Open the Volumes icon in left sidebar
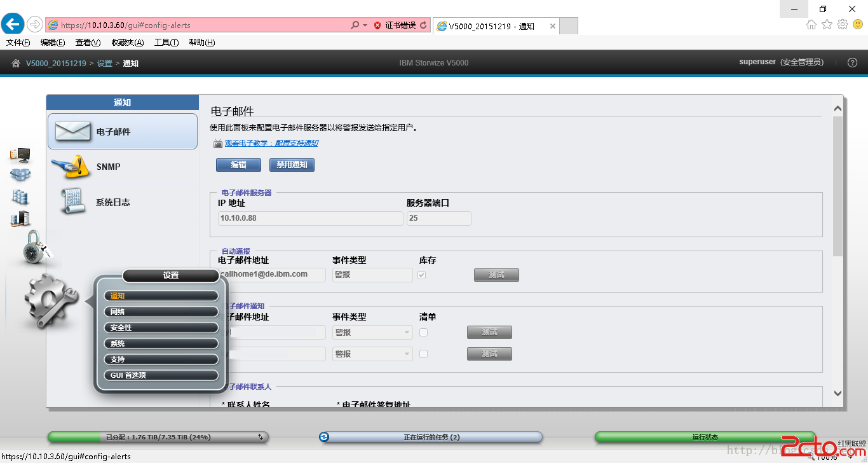 (x=20, y=197)
